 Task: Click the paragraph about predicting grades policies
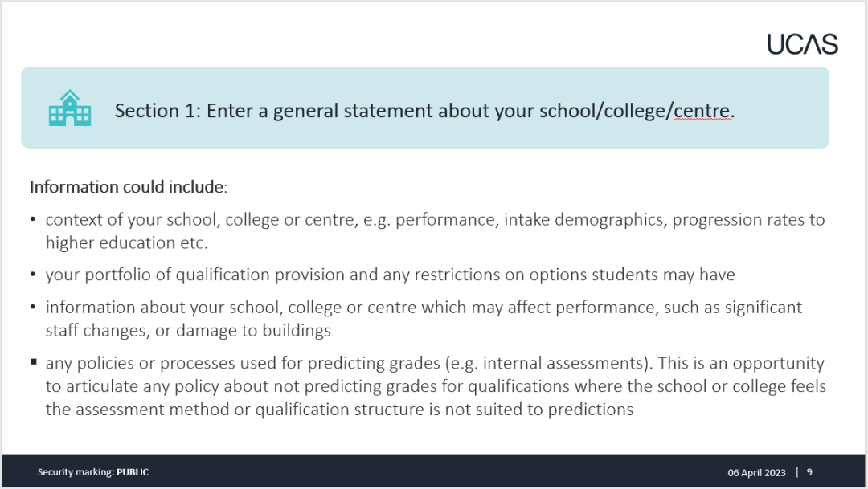436,386
